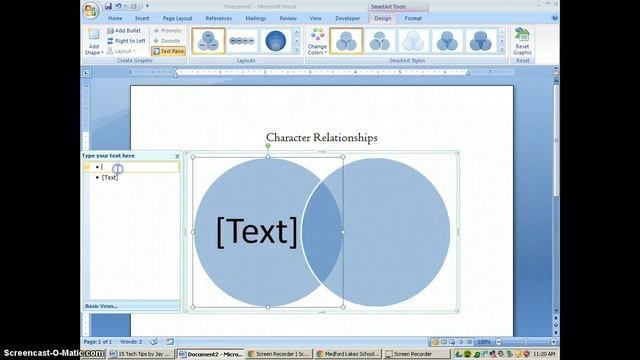Viewport: 640px width, 360px height.
Task: Open the Mailings ribbon tab
Action: click(x=256, y=18)
